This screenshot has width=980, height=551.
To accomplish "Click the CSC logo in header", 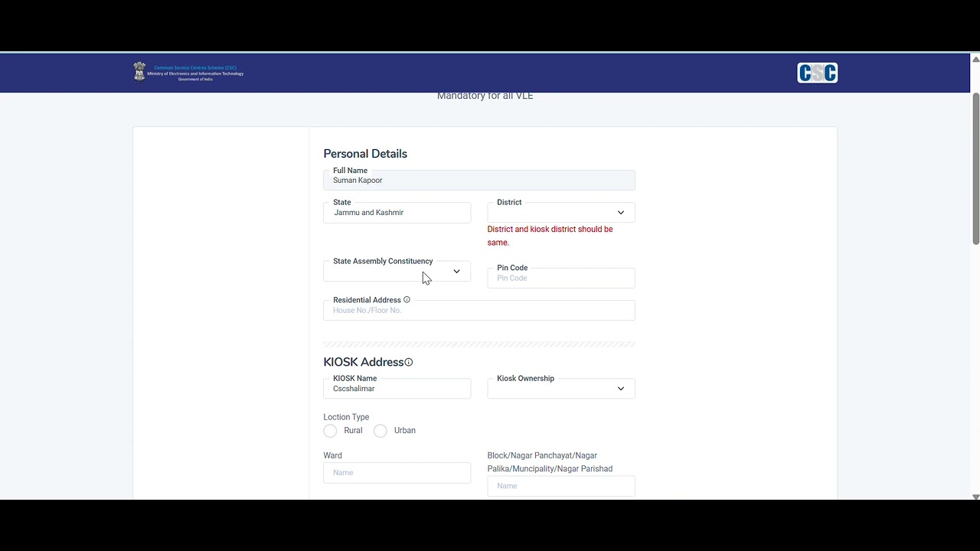I will click(817, 73).
